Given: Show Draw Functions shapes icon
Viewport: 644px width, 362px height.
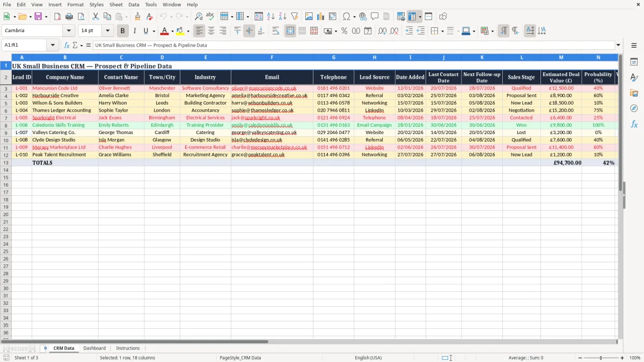Looking at the screenshot, I should pyautogui.click(x=443, y=17).
